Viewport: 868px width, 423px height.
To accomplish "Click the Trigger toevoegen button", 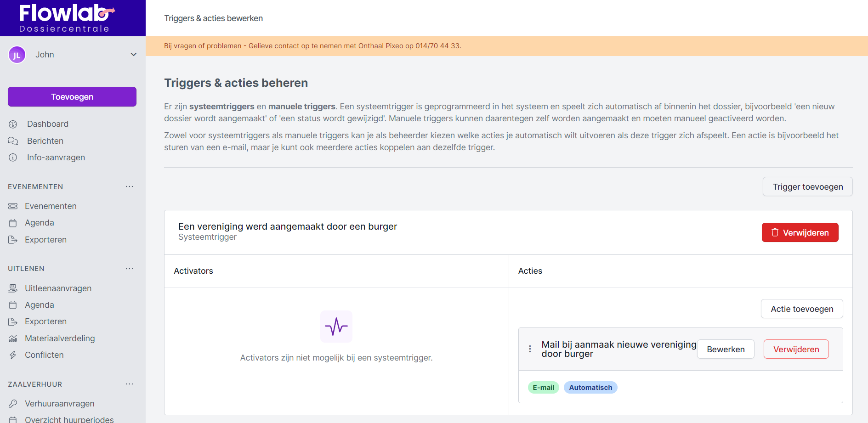I will click(807, 187).
